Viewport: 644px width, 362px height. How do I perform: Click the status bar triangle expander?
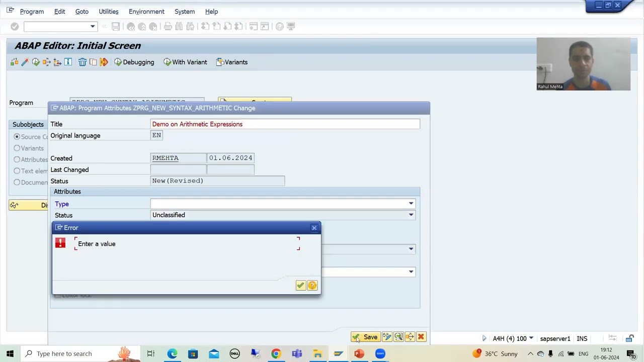485,338
